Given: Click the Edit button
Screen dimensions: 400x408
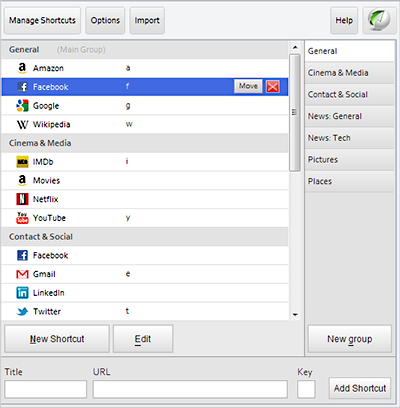Looking at the screenshot, I should pos(143,339).
